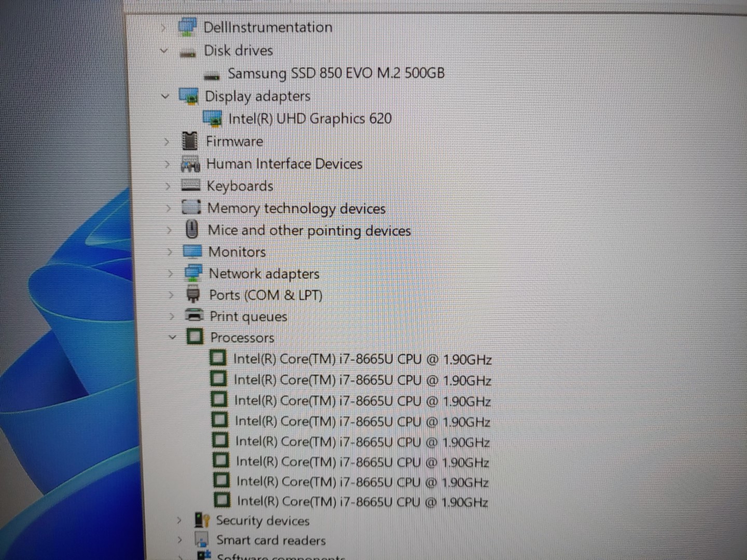Image resolution: width=747 pixels, height=560 pixels.
Task: Expand the Security devices node
Action: coord(179,520)
